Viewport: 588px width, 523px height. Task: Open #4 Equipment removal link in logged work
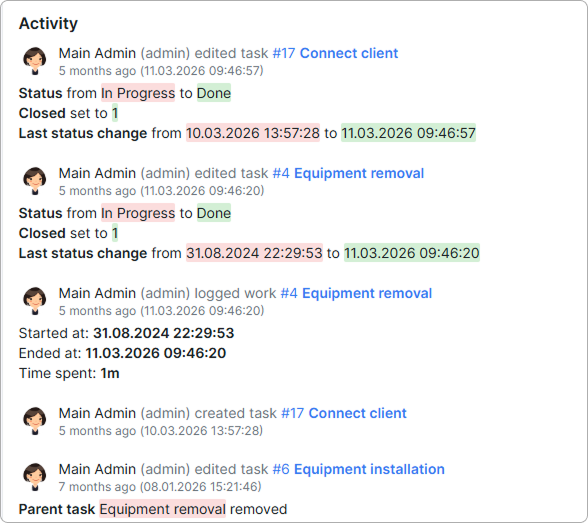[356, 293]
